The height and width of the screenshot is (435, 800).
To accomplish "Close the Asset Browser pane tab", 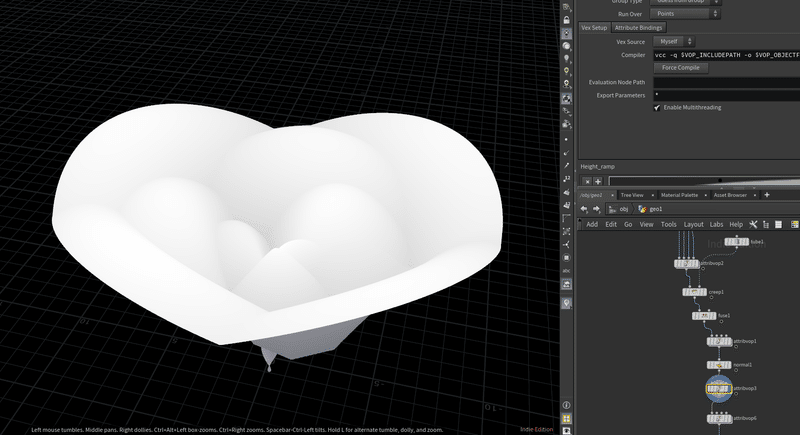I will click(x=755, y=195).
